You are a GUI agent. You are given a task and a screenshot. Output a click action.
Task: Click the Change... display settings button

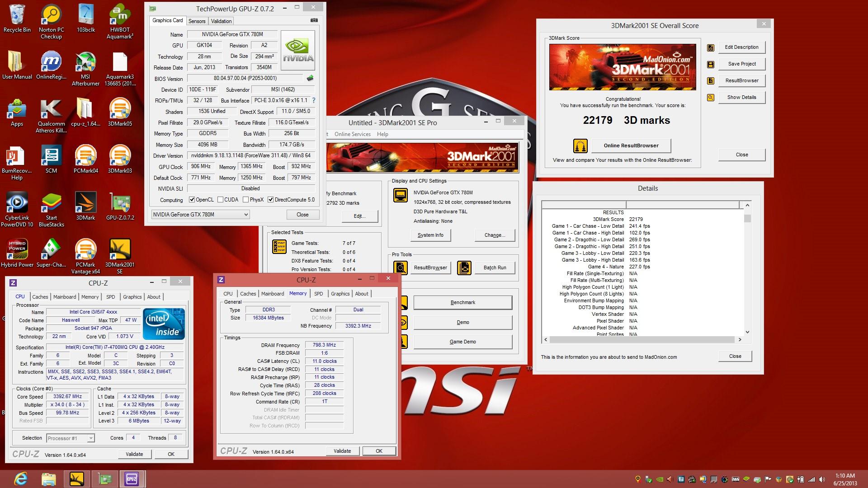(495, 235)
